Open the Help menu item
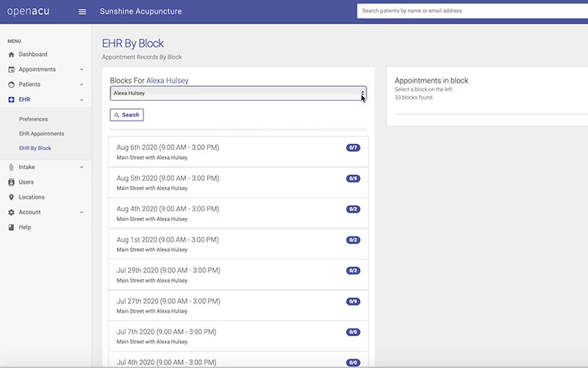 [x=25, y=227]
